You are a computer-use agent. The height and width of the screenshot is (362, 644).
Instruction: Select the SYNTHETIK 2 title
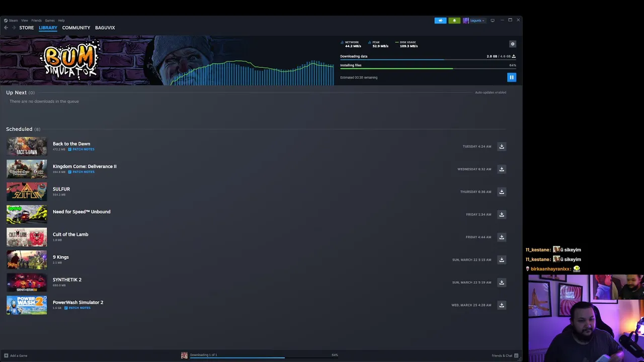(x=67, y=280)
